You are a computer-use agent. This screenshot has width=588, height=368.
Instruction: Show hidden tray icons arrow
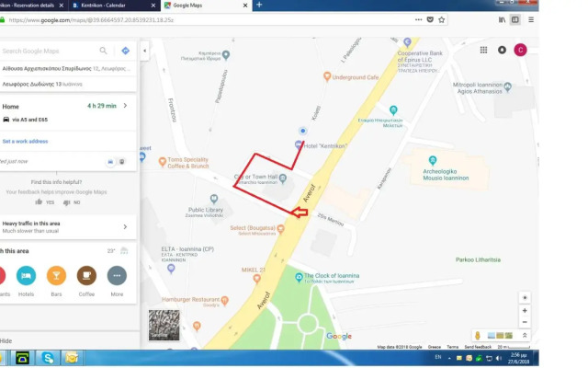pos(449,358)
